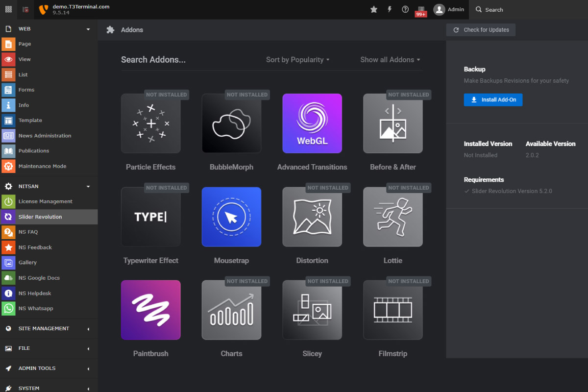Click Check for Updates button
This screenshot has height=392, width=588.
(x=481, y=30)
